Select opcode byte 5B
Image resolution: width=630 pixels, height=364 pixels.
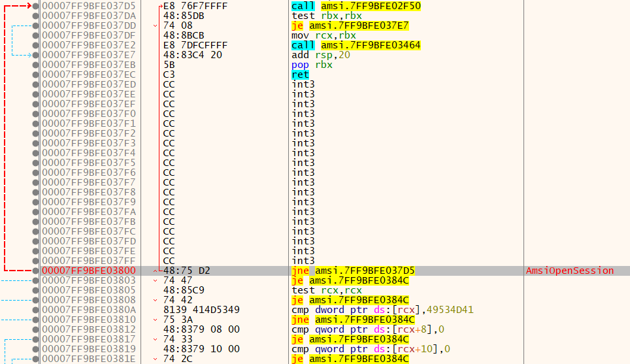coord(169,65)
